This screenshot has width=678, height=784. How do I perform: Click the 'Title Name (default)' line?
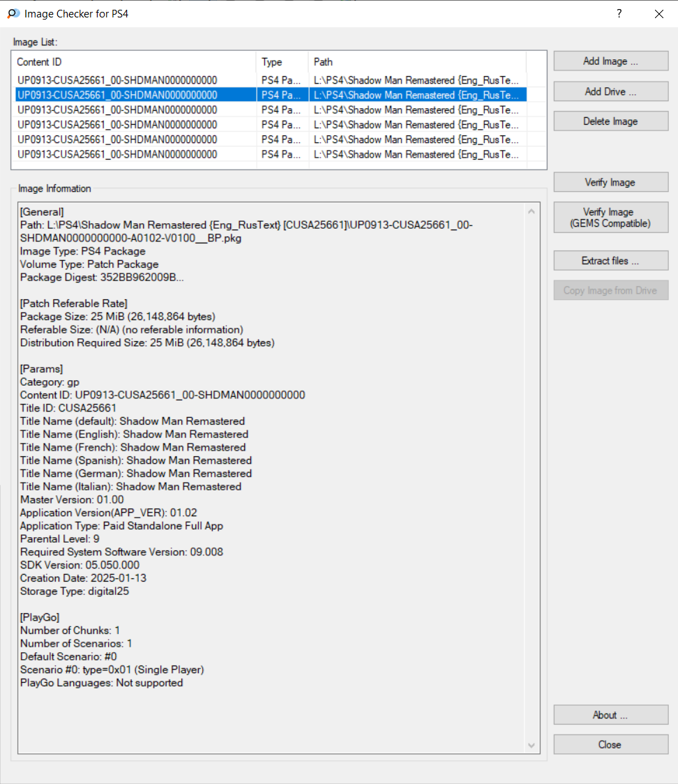pyautogui.click(x=133, y=421)
